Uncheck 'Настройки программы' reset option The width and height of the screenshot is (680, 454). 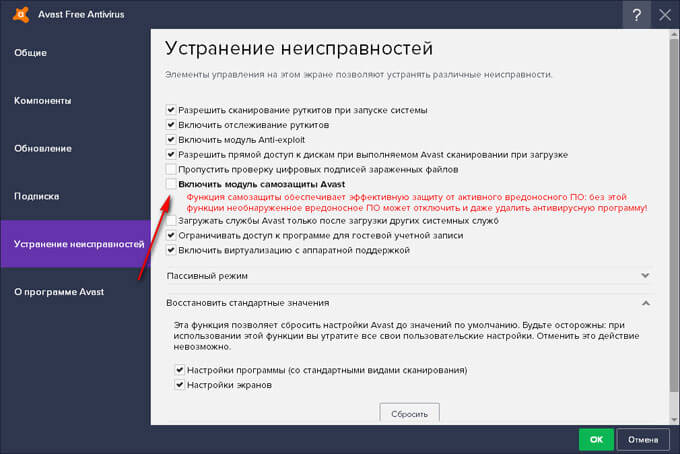180,370
